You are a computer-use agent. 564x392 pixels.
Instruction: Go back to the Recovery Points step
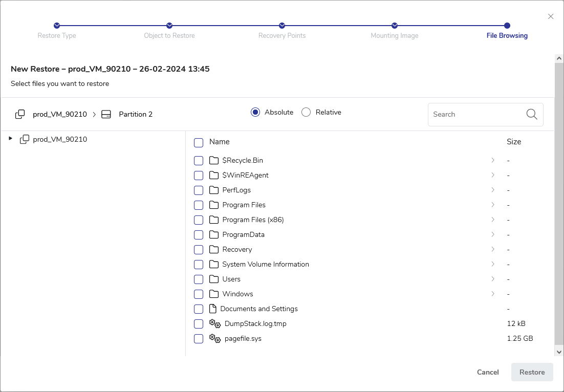tap(282, 26)
